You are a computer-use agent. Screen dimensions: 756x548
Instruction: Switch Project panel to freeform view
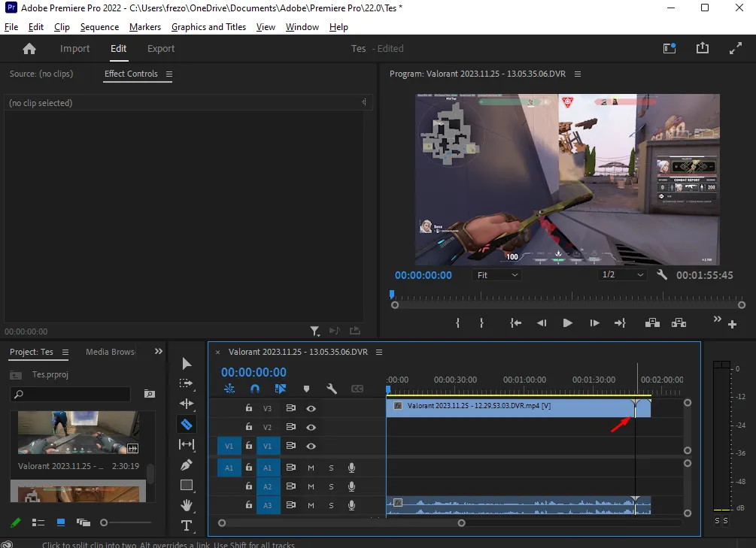point(83,522)
